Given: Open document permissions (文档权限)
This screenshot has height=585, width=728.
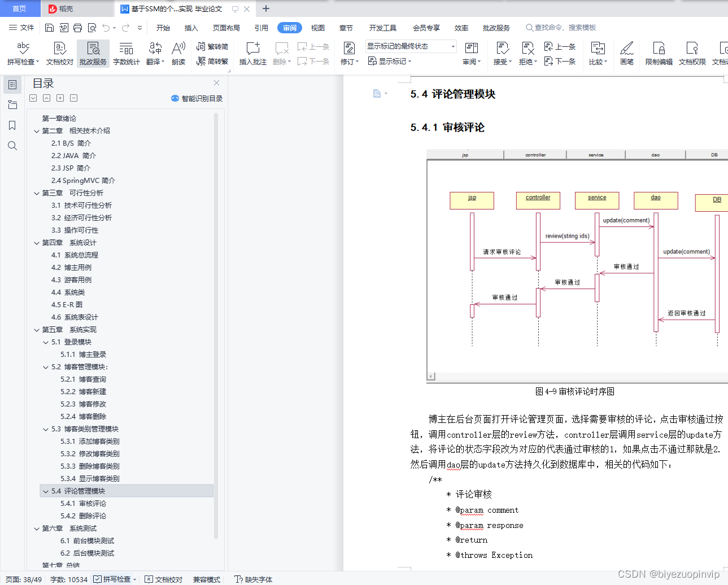Looking at the screenshot, I should pyautogui.click(x=692, y=53).
